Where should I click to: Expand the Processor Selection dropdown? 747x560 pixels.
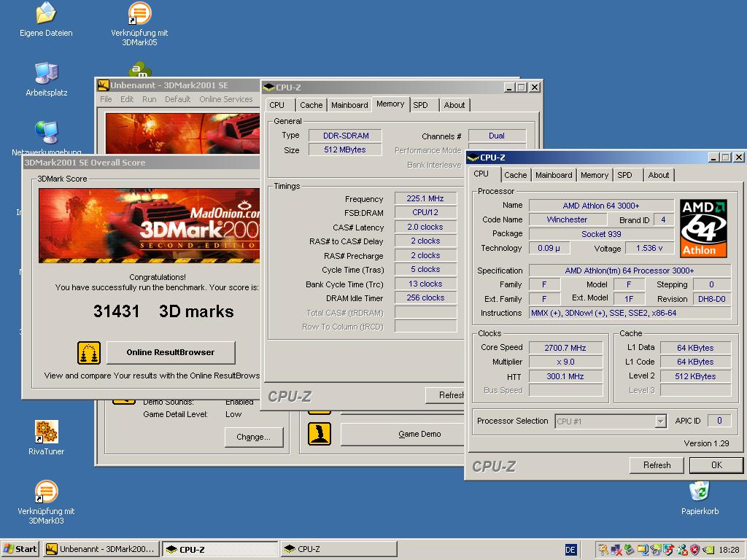click(x=660, y=421)
